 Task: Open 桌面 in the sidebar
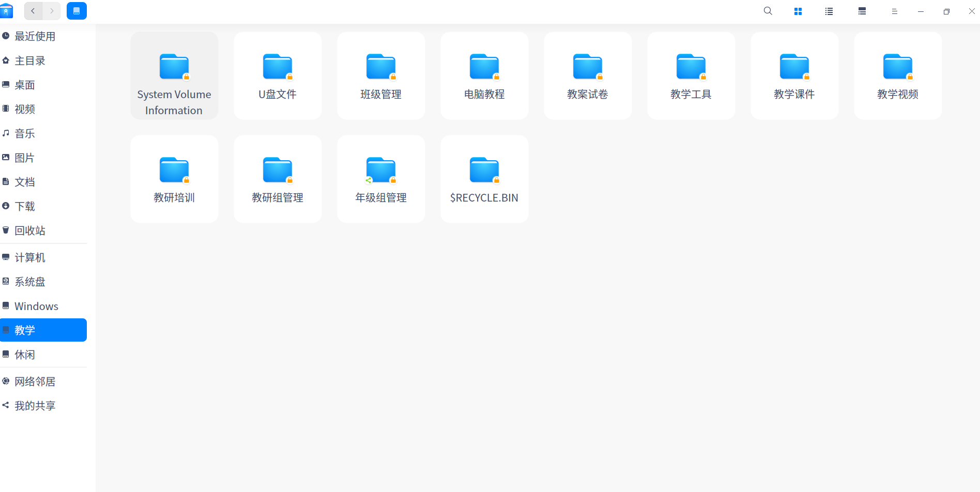point(43,85)
